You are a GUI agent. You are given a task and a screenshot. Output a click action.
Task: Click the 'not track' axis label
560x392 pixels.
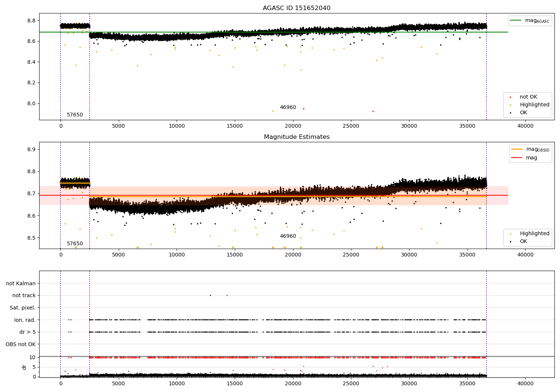pyautogui.click(x=24, y=296)
